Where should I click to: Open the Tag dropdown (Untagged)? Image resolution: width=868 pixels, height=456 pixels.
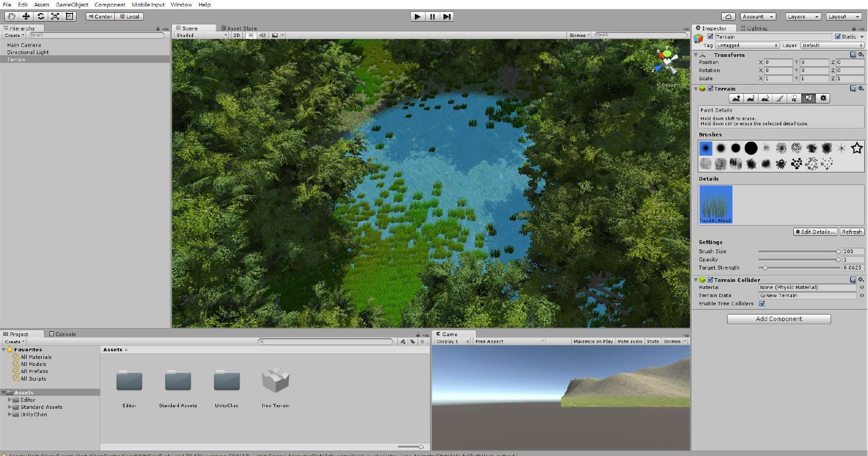(748, 46)
